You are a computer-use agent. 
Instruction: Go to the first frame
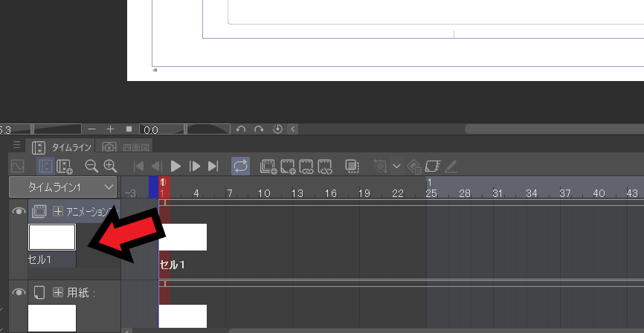139,166
